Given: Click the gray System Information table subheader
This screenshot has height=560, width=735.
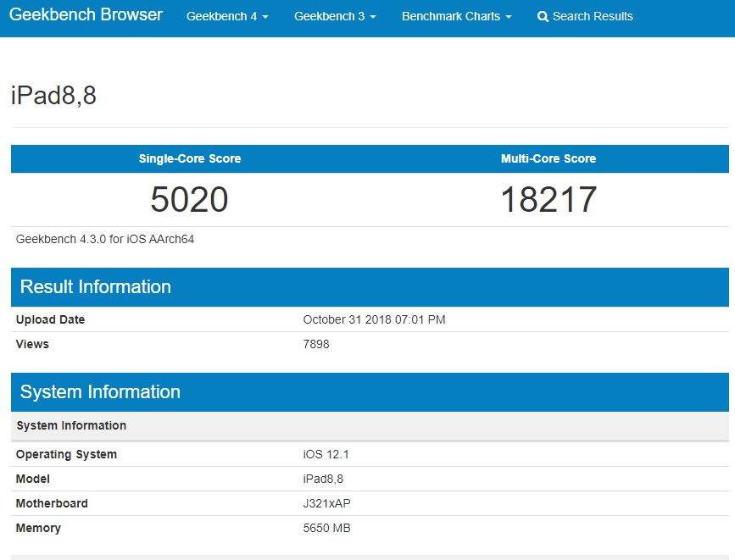Looking at the screenshot, I should [x=370, y=426].
